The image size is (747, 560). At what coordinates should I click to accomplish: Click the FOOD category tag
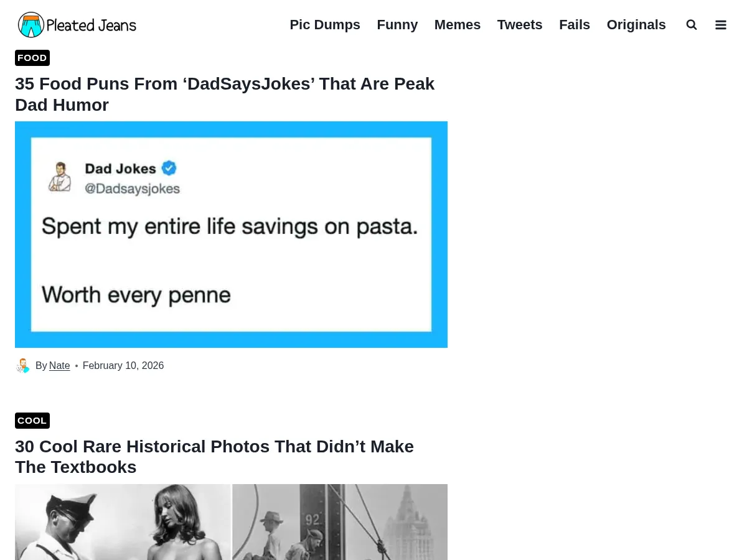(x=32, y=58)
